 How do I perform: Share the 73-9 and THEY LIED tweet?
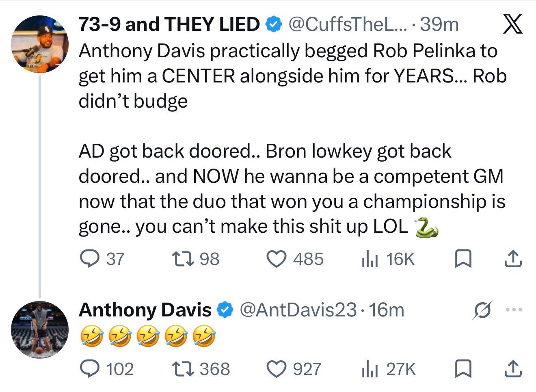(512, 259)
